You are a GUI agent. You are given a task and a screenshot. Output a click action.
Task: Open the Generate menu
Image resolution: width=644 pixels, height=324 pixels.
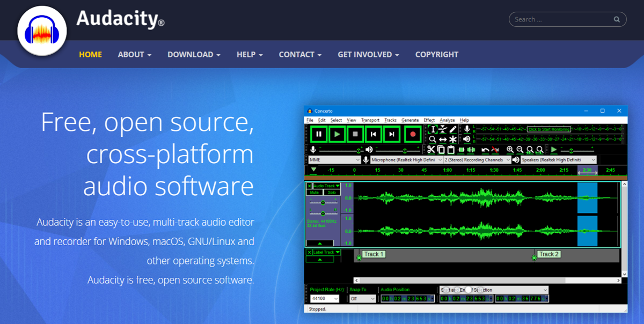click(x=410, y=120)
